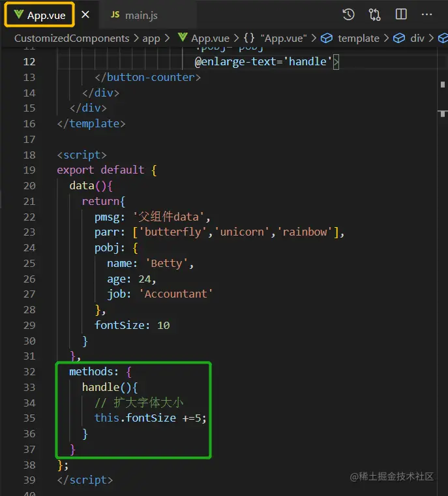This screenshot has height=496, width=448.
Task: Click the Vue icon on the App.vue tab
Action: 19,14
